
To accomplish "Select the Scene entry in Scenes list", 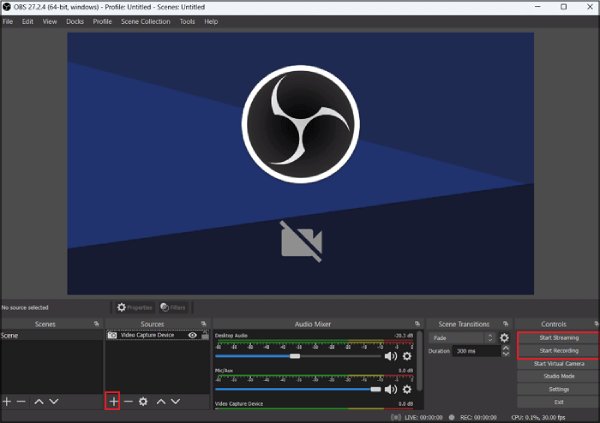I will click(x=52, y=336).
